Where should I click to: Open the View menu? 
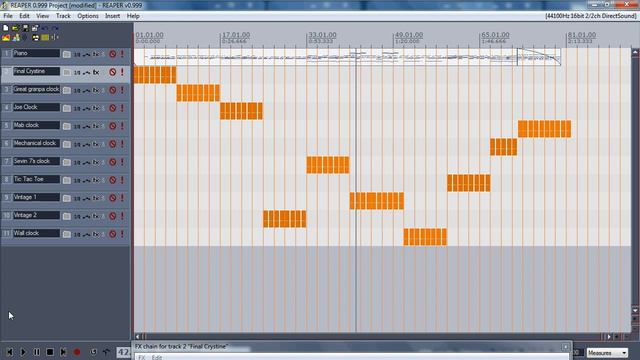tap(42, 16)
